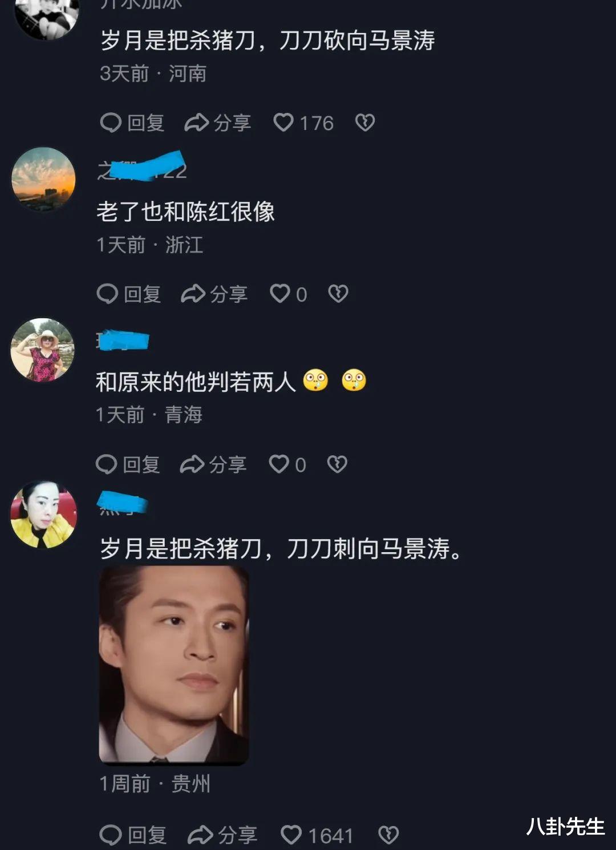Reply to the comment posted from 浙江

(129, 294)
